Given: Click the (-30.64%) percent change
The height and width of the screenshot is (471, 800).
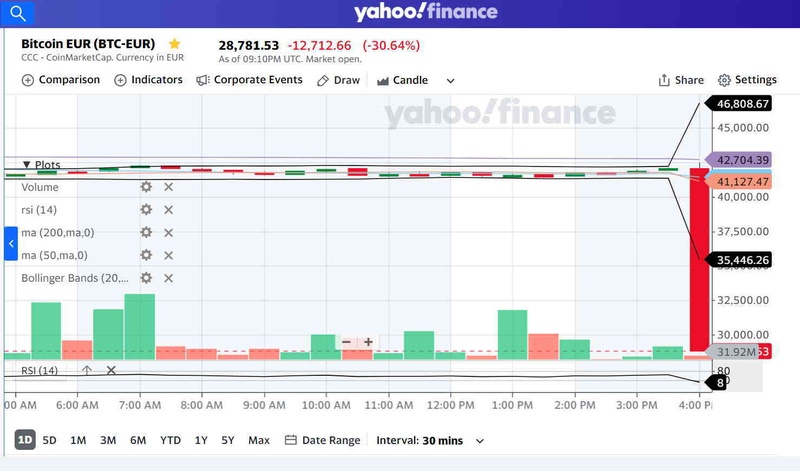Looking at the screenshot, I should tap(391, 45).
